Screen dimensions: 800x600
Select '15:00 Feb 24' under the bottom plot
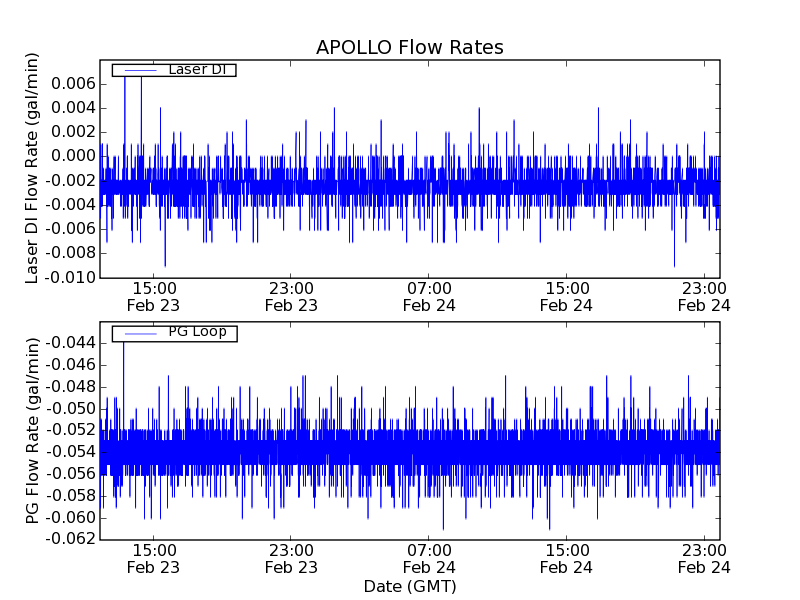tap(567, 559)
